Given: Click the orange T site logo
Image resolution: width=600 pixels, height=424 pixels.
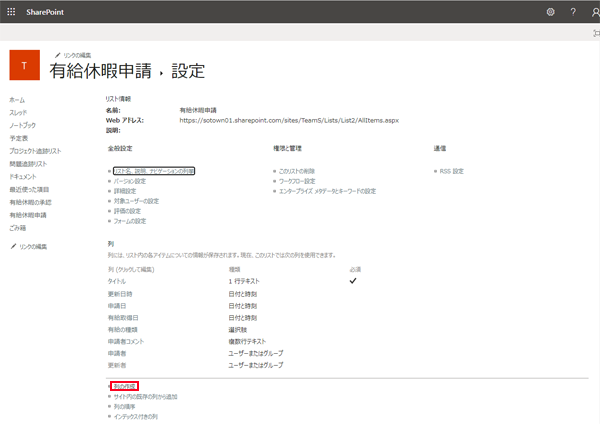Looking at the screenshot, I should [24, 65].
